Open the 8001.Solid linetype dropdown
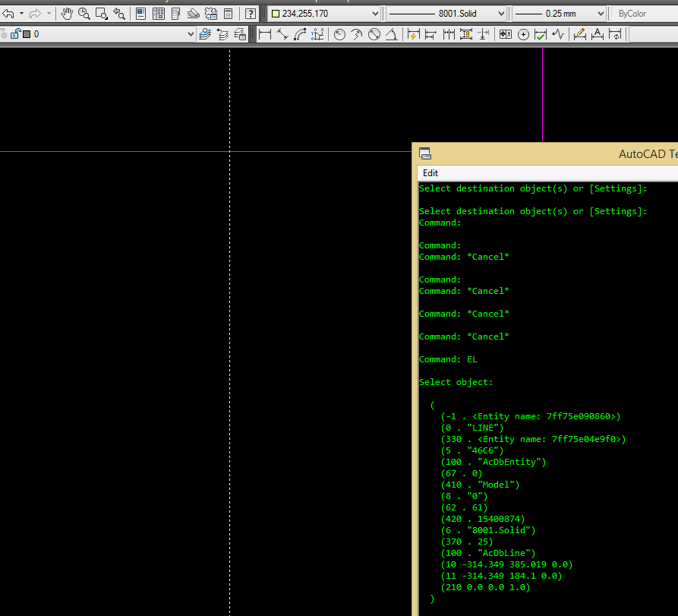 pyautogui.click(x=501, y=14)
